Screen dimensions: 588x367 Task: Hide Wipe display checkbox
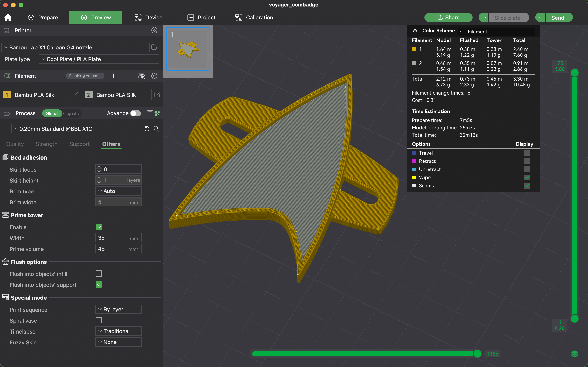(527, 177)
